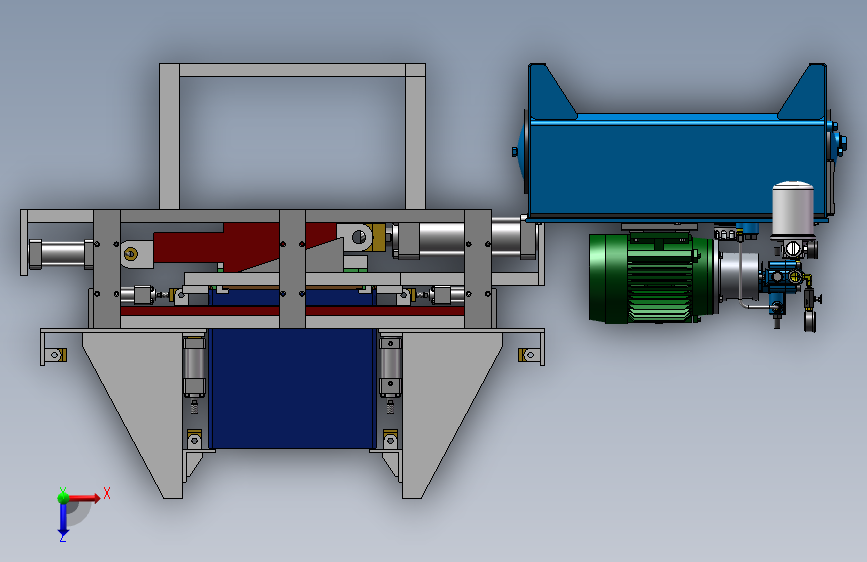Image resolution: width=867 pixels, height=562 pixels.
Task: Pick the small vertical cylinder left of navy panel
Action: tap(194, 367)
